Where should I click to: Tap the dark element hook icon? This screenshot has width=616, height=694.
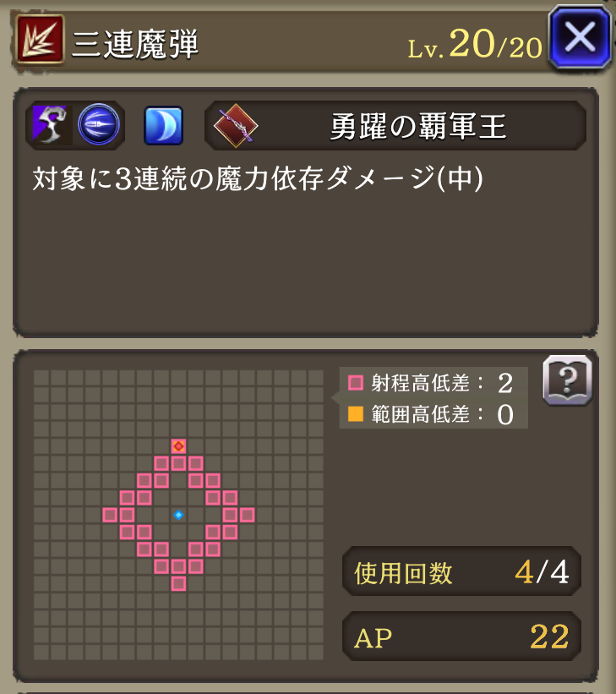(50, 125)
